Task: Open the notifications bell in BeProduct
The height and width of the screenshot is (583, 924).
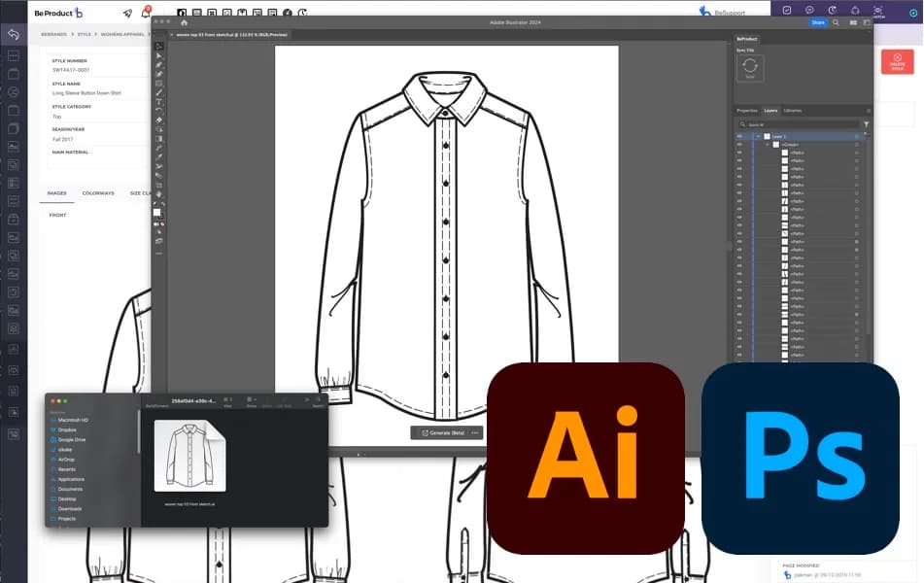Action: [146, 13]
